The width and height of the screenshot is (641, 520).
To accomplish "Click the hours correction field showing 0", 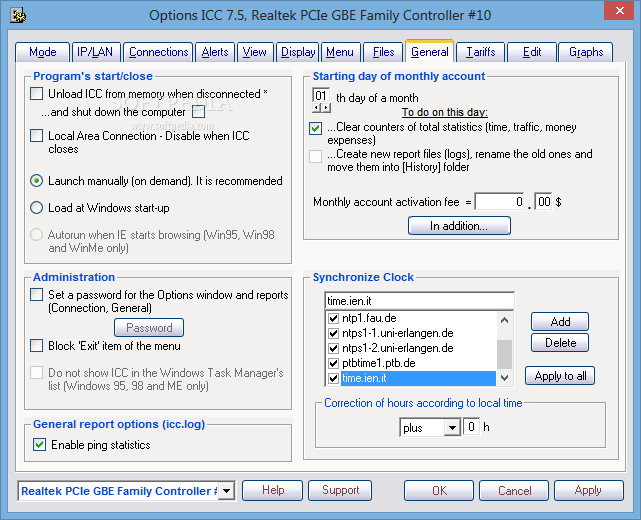I will pos(471,427).
